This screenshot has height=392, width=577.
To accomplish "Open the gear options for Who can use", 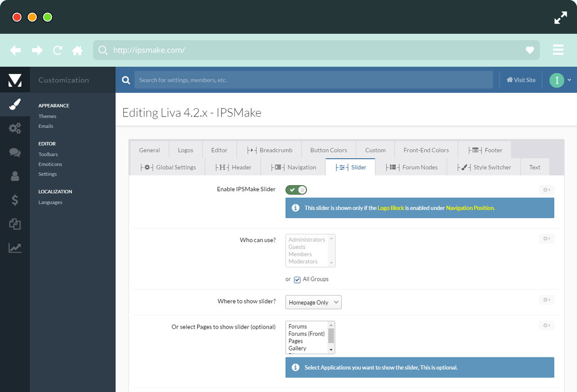I will point(547,239).
